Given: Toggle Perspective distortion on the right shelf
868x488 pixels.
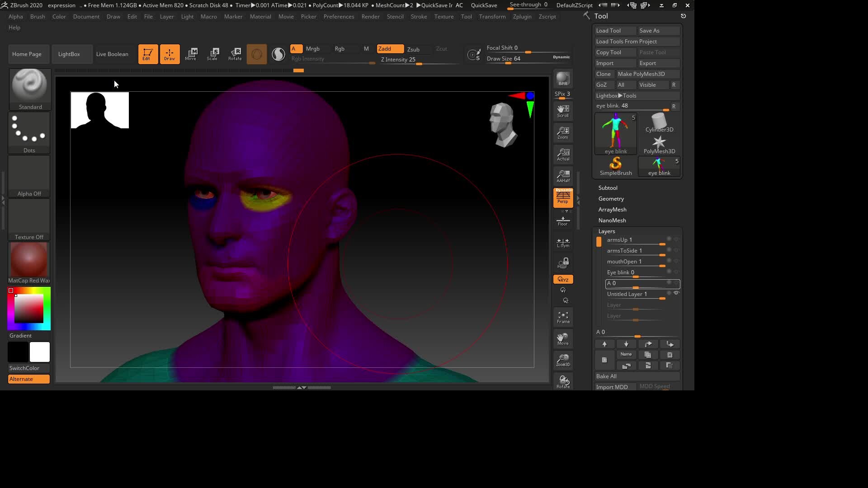Looking at the screenshot, I should tap(563, 197).
